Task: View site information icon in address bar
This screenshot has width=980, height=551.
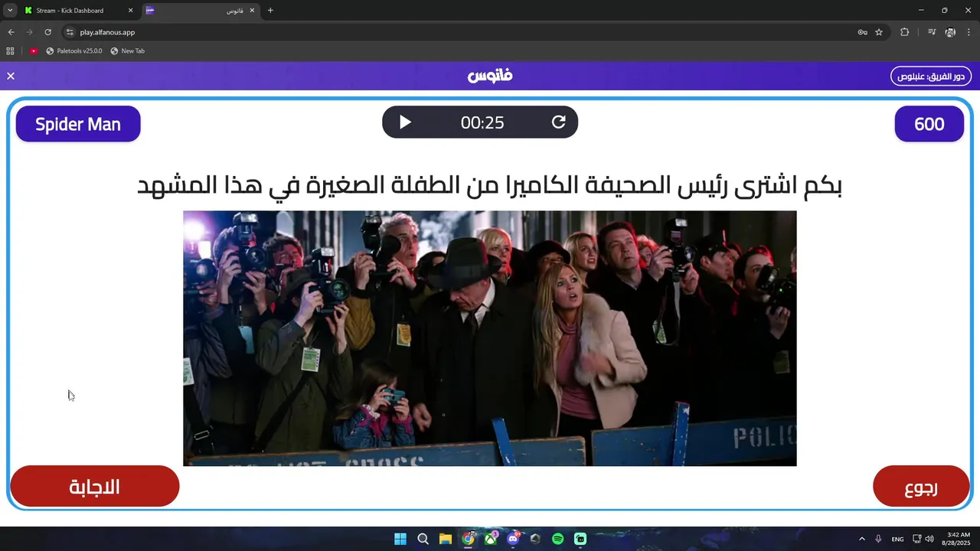Action: (70, 32)
